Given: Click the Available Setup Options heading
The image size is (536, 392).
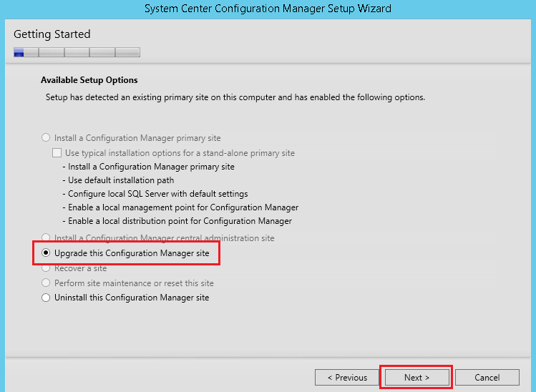Looking at the screenshot, I should [x=89, y=80].
